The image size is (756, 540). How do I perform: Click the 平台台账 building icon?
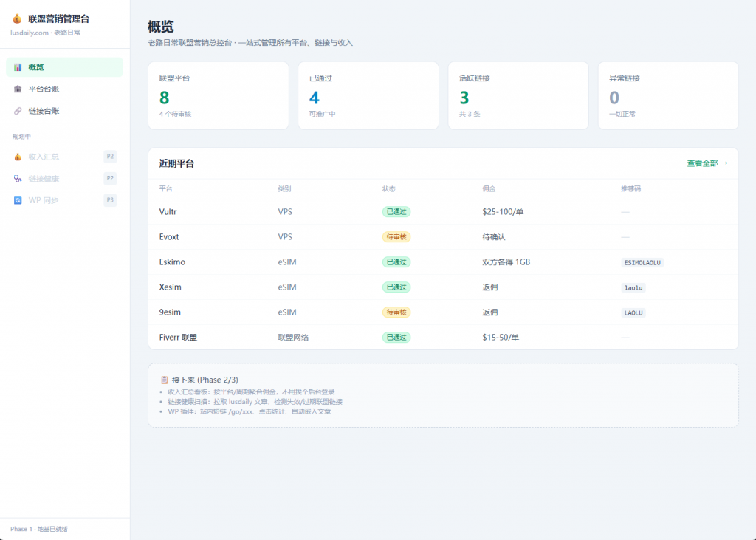[18, 89]
